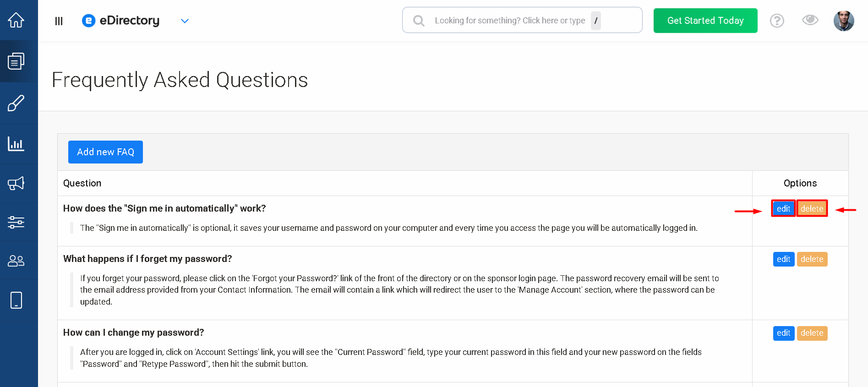Open the user profile avatar menu
Screen dimensions: 868x387
[x=844, y=21]
